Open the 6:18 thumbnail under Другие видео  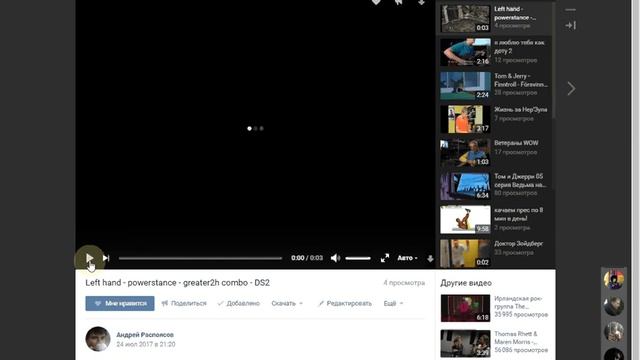point(465,308)
